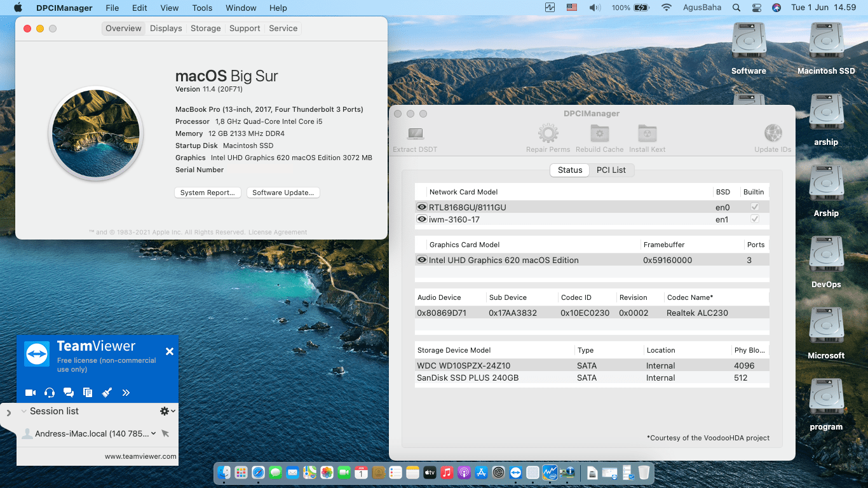Click eye icon beside RTL8168GU/8111GU
Viewport: 868px width, 488px height.
coord(421,207)
